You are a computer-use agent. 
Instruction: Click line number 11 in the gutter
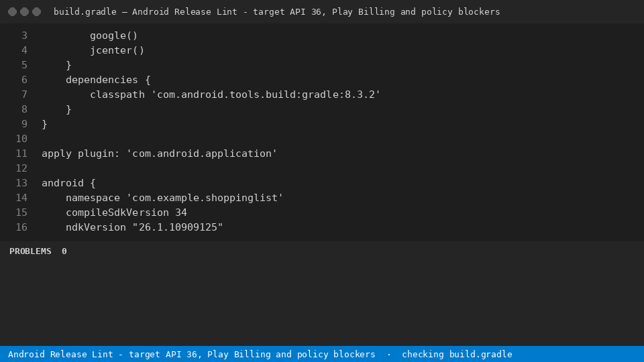tap(21, 154)
